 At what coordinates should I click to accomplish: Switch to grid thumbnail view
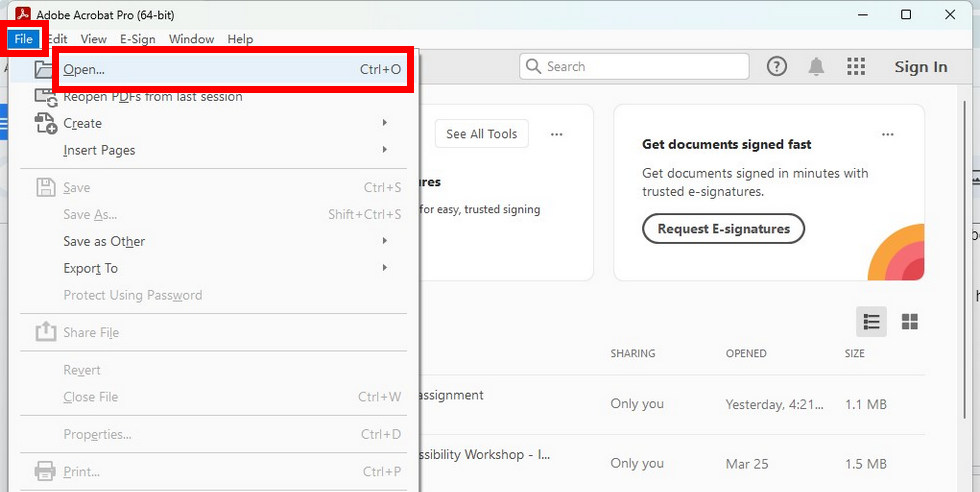(909, 322)
